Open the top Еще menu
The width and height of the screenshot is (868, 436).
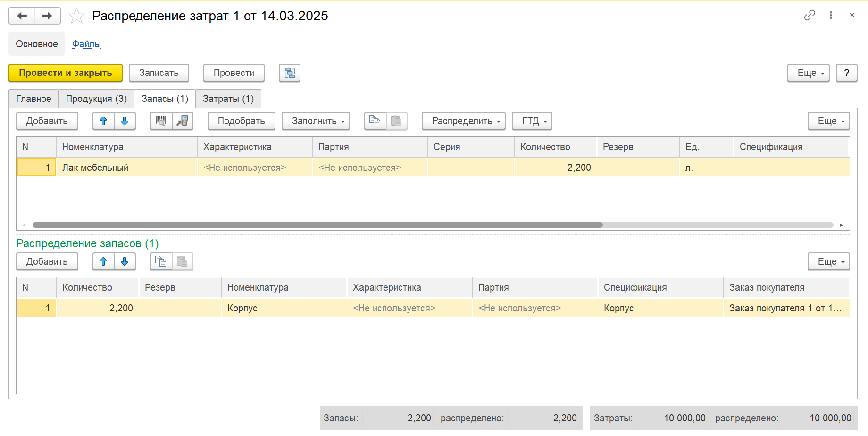pyautogui.click(x=808, y=73)
